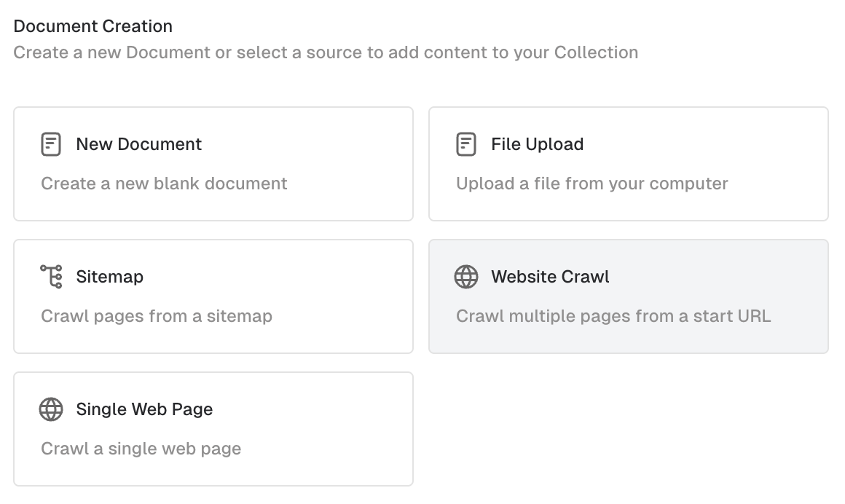The width and height of the screenshot is (845, 504).
Task: Click the New Document page icon
Action: click(x=51, y=144)
